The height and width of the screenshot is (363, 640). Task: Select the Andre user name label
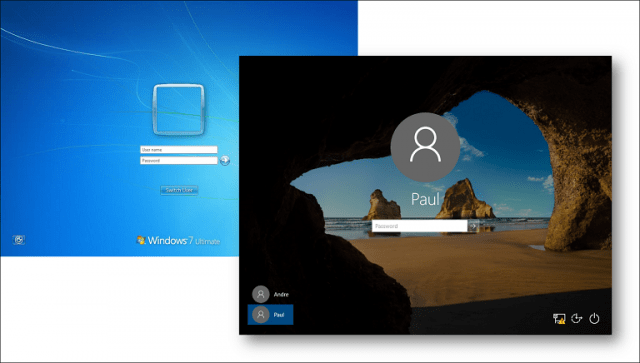(281, 294)
